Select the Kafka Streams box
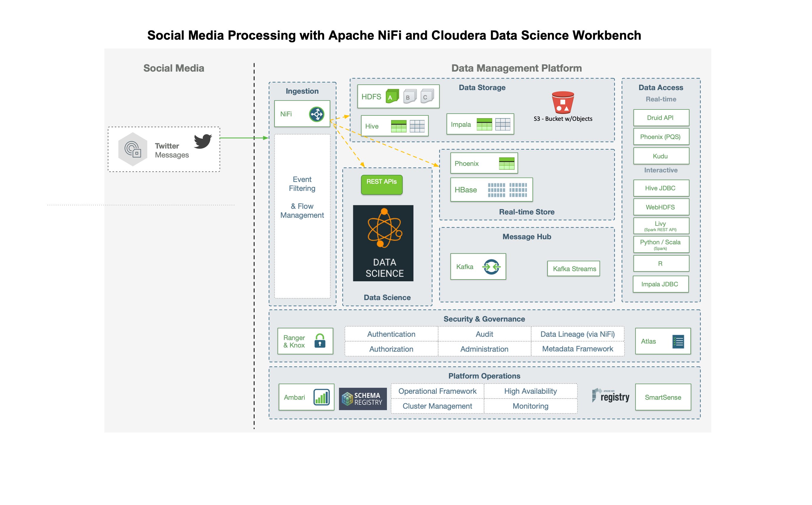This screenshot has width=812, height=505. pos(573,269)
